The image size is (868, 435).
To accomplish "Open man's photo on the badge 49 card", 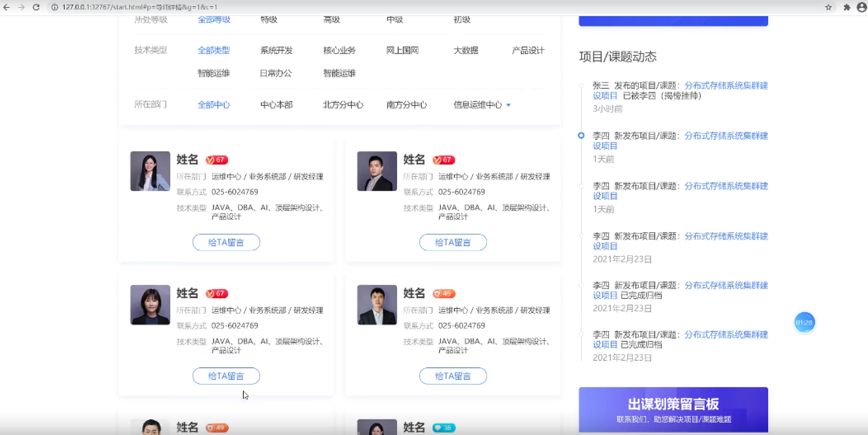I will (x=377, y=305).
